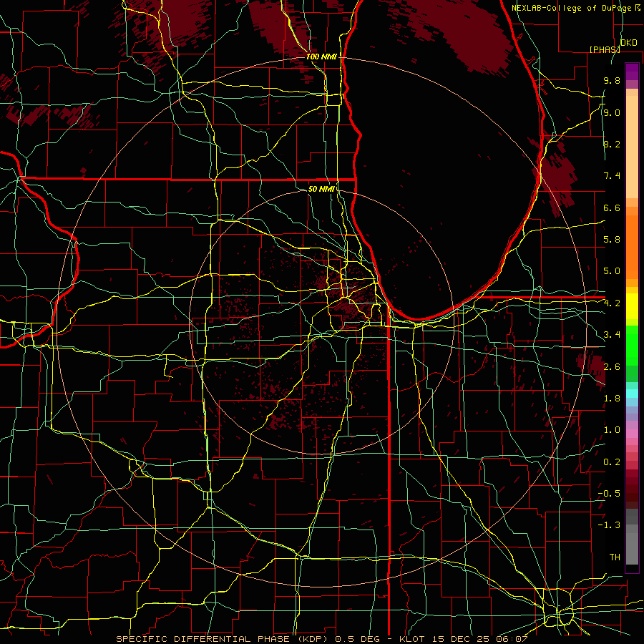This screenshot has width=644, height=644.
Task: Click the [PHAS] legend unit label
Action: tap(605, 49)
